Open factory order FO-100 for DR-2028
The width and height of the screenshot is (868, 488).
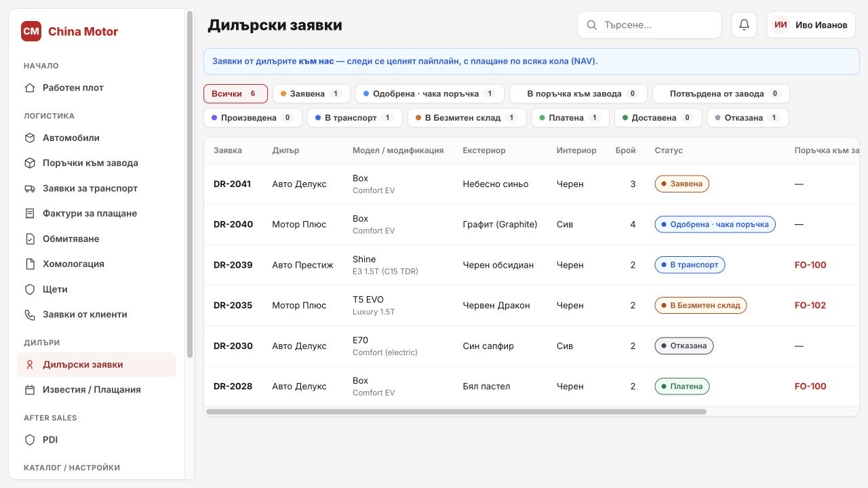click(810, 386)
